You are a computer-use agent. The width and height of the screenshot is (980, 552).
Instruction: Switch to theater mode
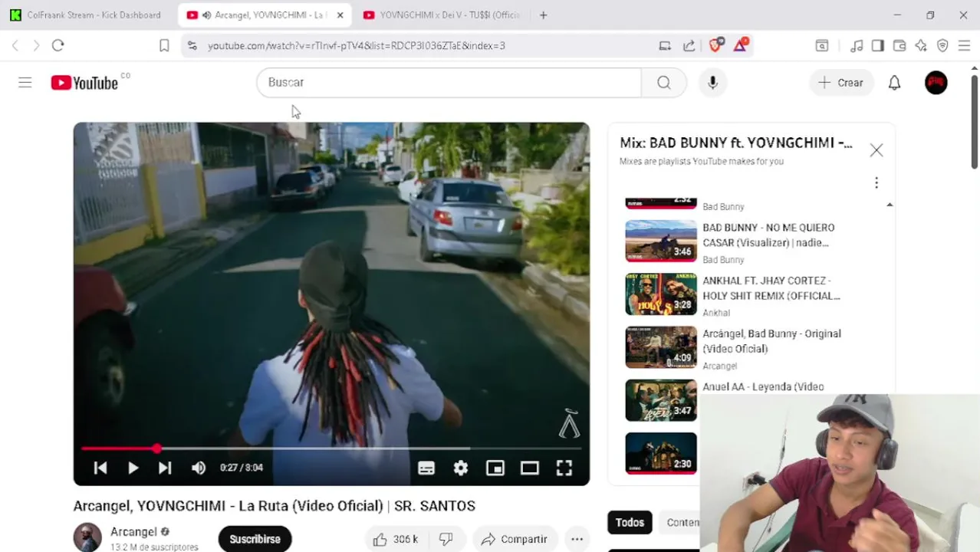pyautogui.click(x=530, y=468)
